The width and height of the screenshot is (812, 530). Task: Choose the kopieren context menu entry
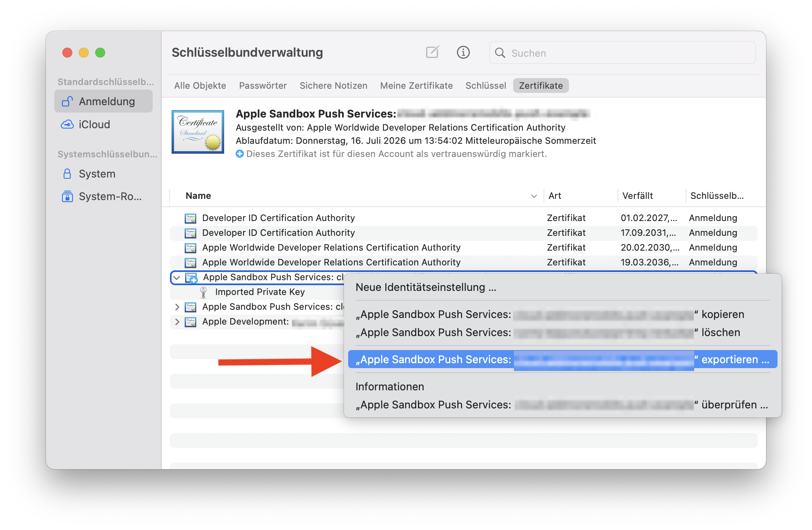562,314
